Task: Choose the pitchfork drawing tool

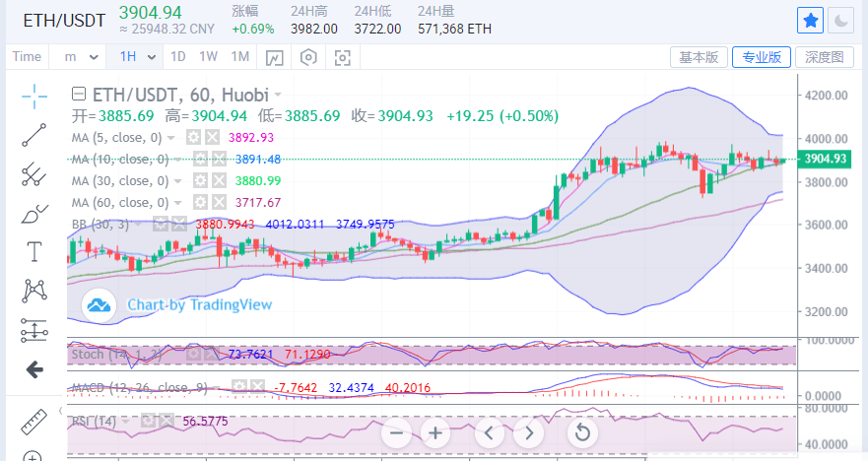Action: 34,173
